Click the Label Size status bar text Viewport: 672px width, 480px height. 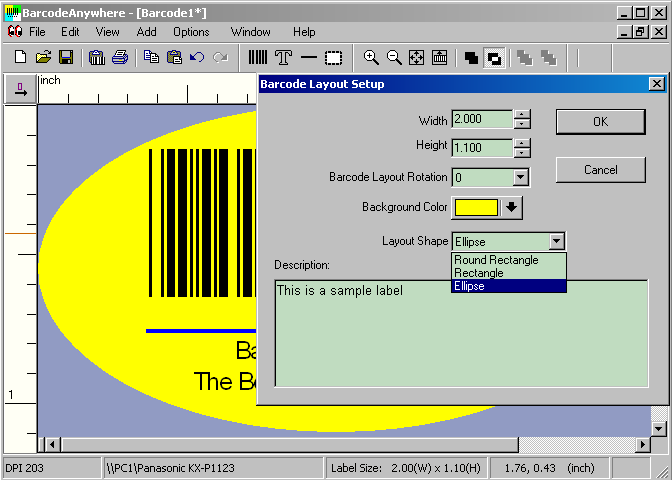[405, 468]
